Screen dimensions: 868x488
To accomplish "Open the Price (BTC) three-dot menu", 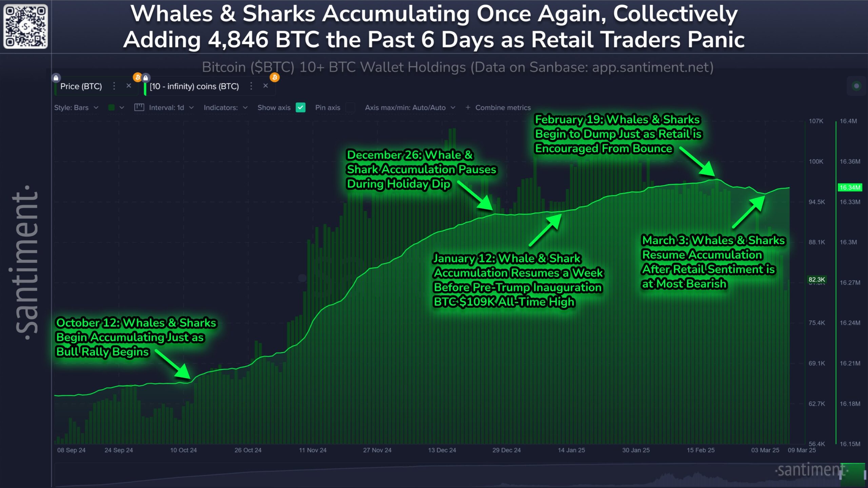I will tap(114, 86).
